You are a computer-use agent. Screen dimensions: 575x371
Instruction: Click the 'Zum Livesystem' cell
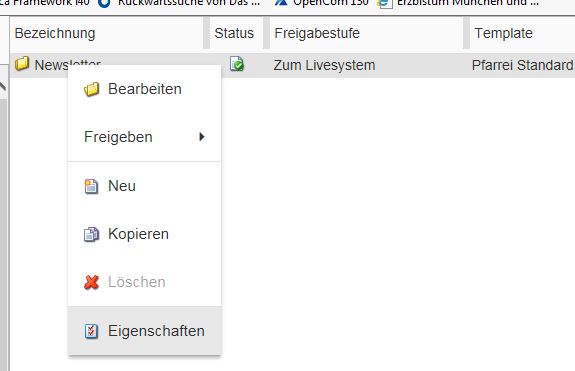pos(324,65)
